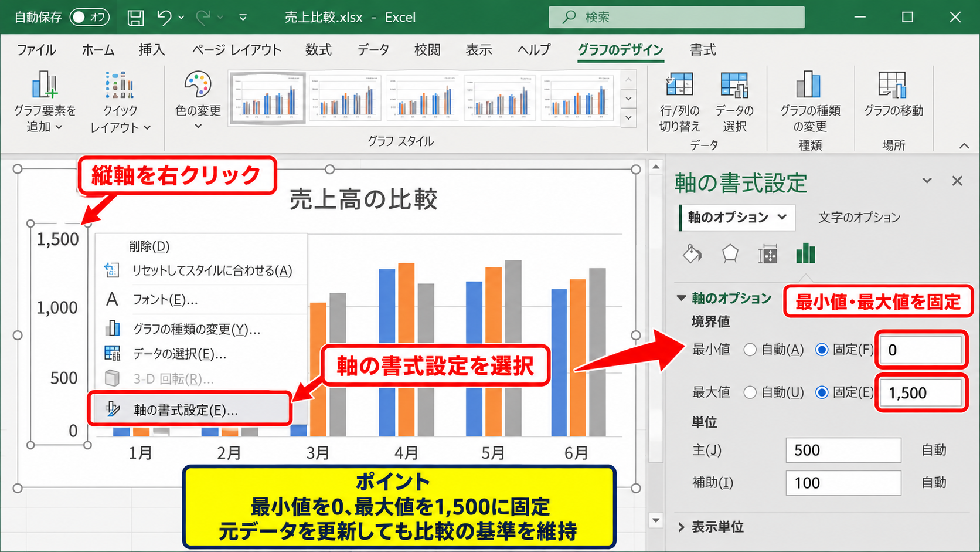Open the Undo history dropdown arrow
Image resolution: width=980 pixels, height=552 pixels.
[181, 18]
